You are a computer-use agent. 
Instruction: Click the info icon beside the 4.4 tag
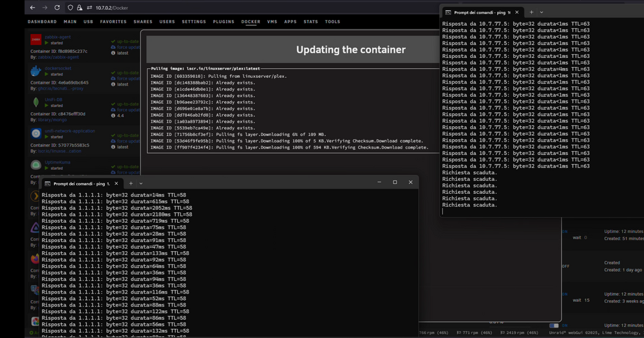(113, 115)
